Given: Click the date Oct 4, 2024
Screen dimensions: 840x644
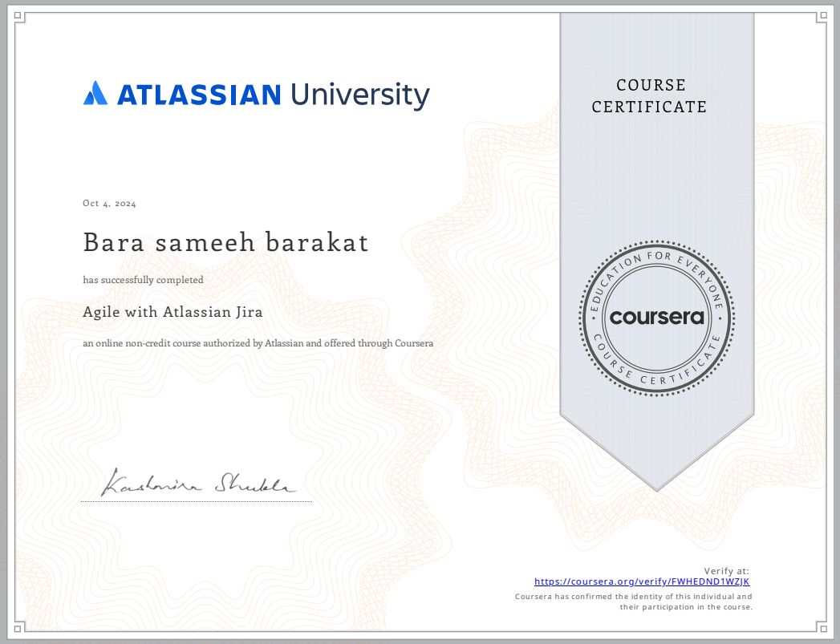Looking at the screenshot, I should (x=109, y=204).
